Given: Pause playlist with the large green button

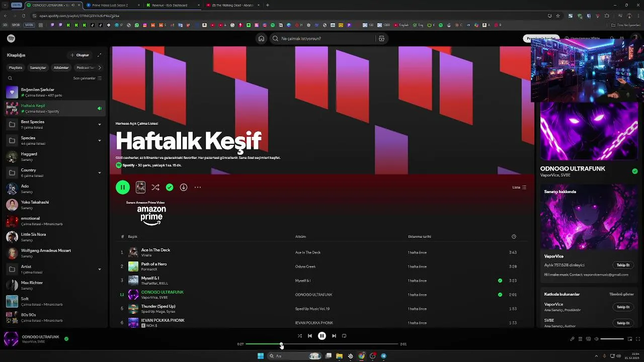Looking at the screenshot, I should pyautogui.click(x=123, y=188).
